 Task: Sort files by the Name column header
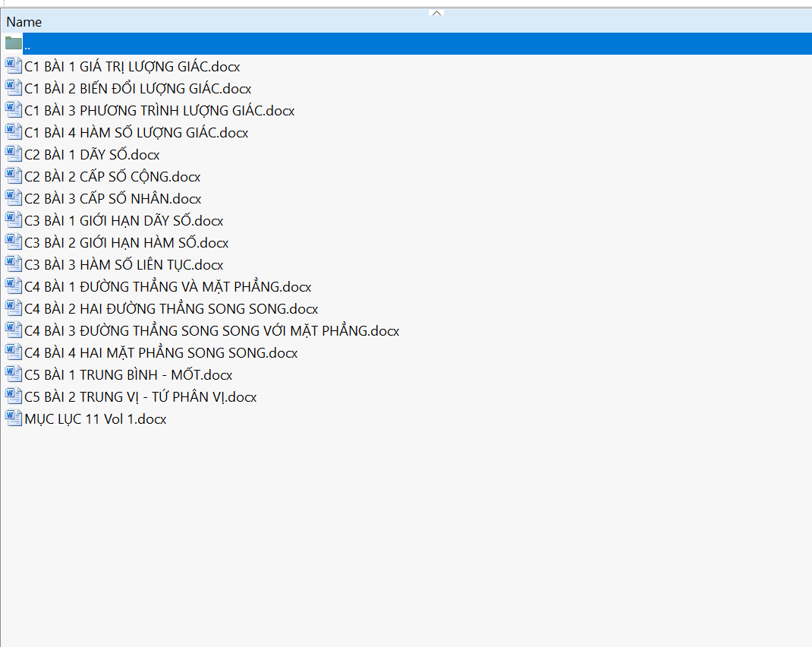point(24,22)
